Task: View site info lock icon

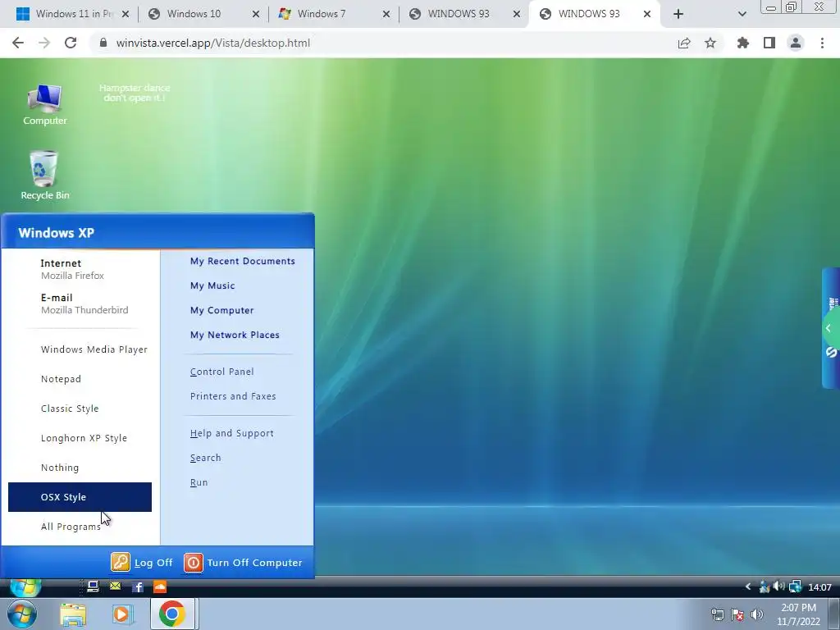Action: point(103,43)
